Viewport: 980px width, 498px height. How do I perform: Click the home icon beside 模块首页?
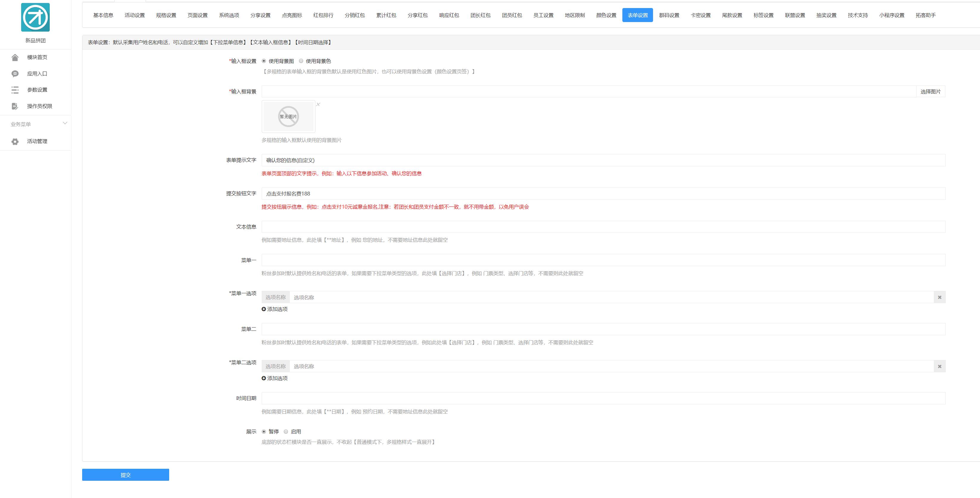point(15,58)
